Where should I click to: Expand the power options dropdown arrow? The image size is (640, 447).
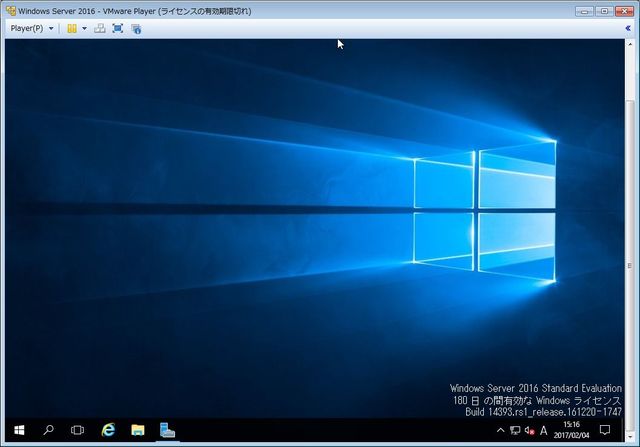tap(84, 29)
